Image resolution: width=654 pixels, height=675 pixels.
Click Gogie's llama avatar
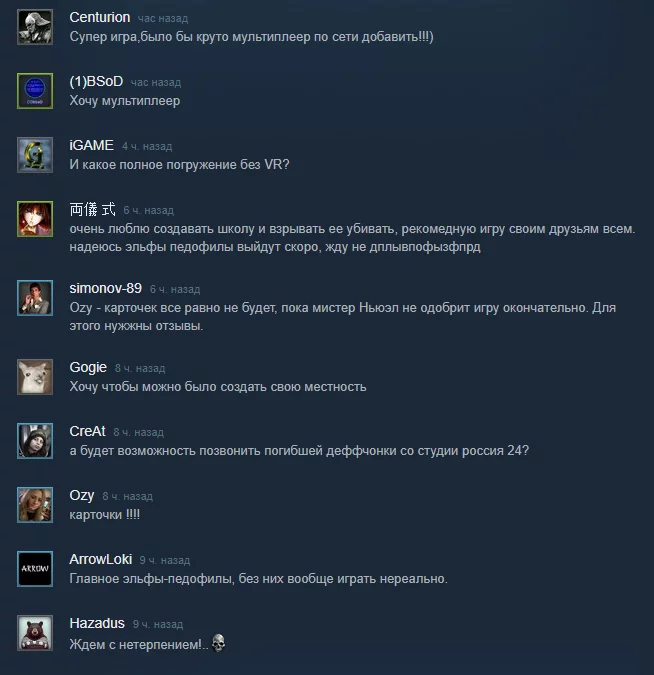coord(35,377)
